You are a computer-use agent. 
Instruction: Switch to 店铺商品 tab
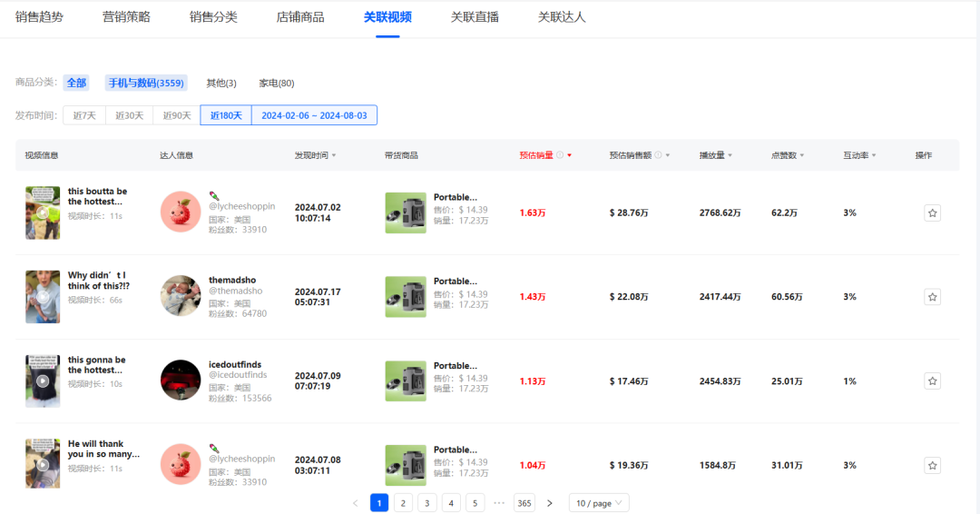click(300, 17)
